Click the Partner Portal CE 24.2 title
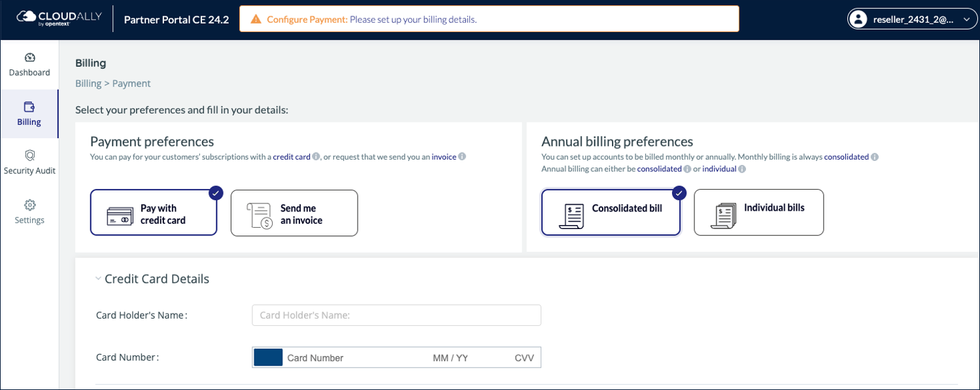Image resolution: width=980 pixels, height=390 pixels. pos(177,19)
